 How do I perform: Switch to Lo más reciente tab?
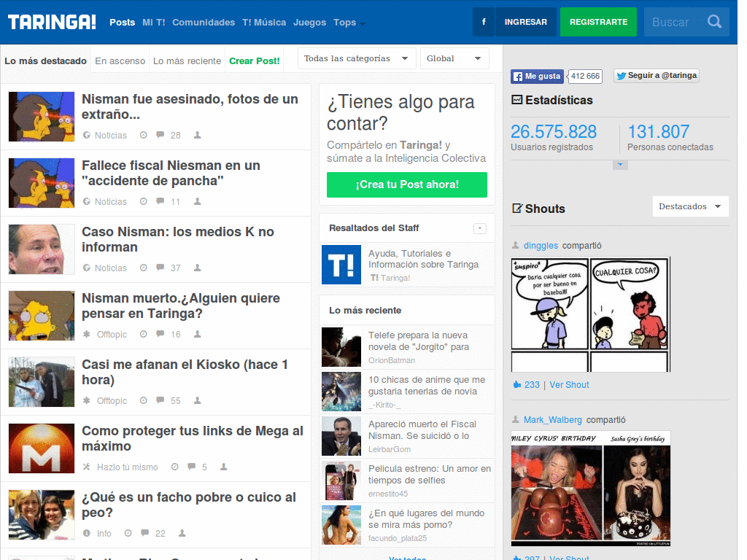pos(187,61)
